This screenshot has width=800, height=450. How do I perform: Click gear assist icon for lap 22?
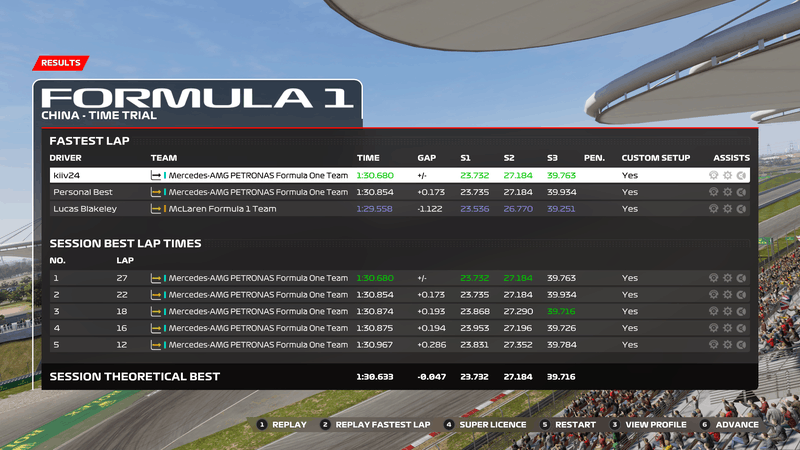click(x=728, y=294)
